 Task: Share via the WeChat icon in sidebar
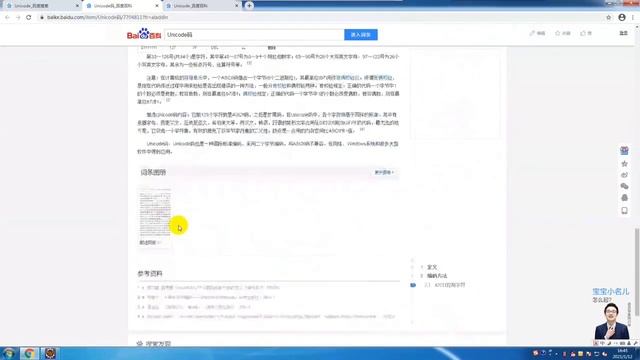[x=624, y=186]
